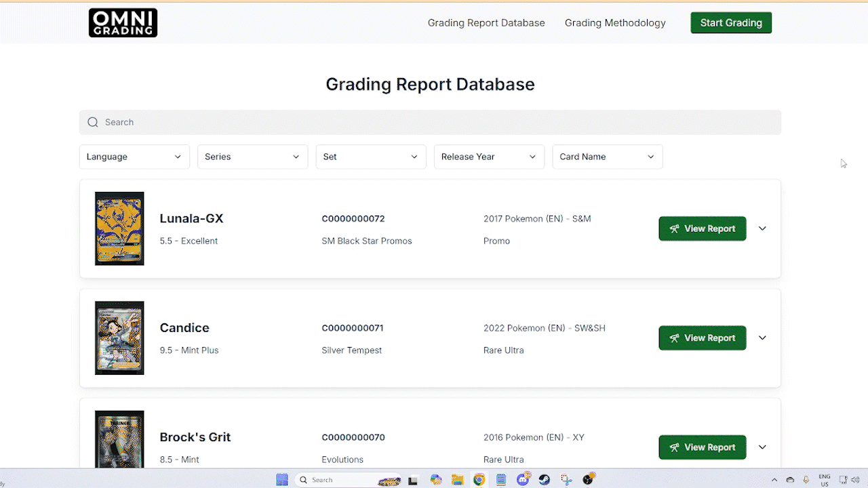
Task: View the report for Brock's Grit
Action: tap(702, 447)
